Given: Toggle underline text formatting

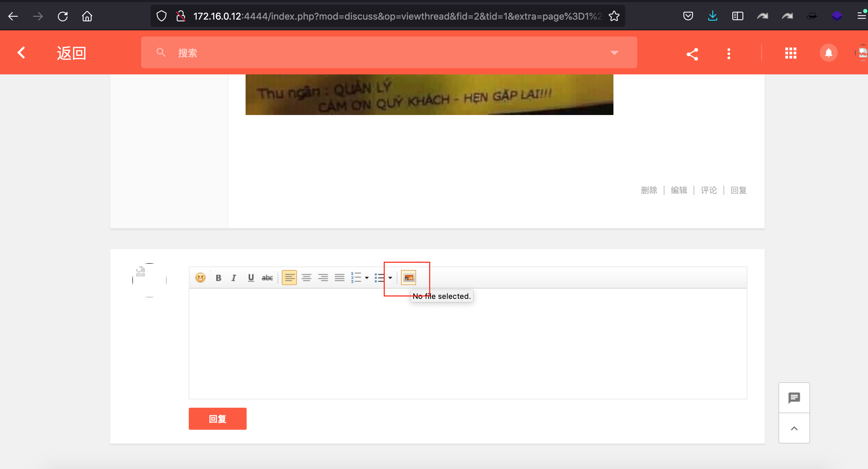Looking at the screenshot, I should (x=251, y=278).
